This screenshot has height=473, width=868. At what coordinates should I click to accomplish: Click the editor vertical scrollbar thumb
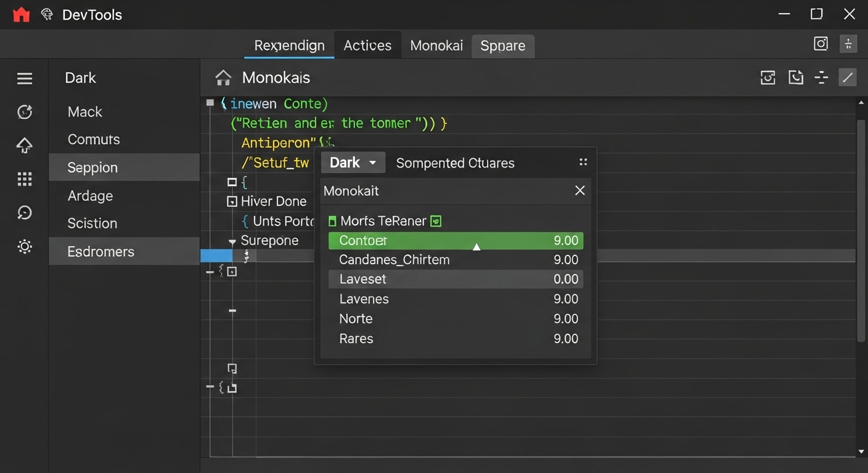point(861,231)
